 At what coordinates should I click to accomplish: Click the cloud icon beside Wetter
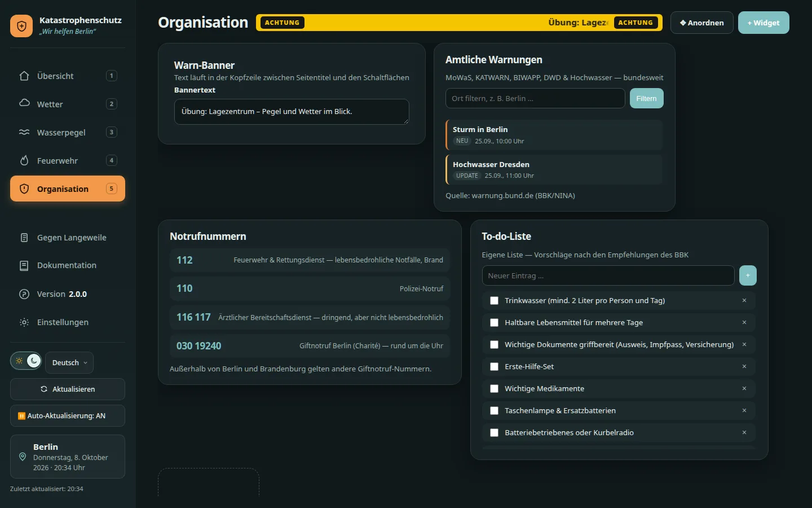click(24, 103)
